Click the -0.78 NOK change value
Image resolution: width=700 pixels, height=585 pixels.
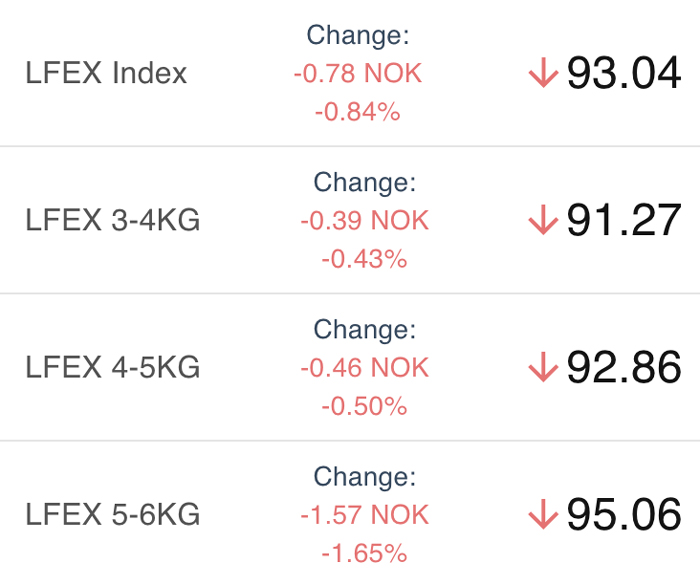tap(358, 73)
